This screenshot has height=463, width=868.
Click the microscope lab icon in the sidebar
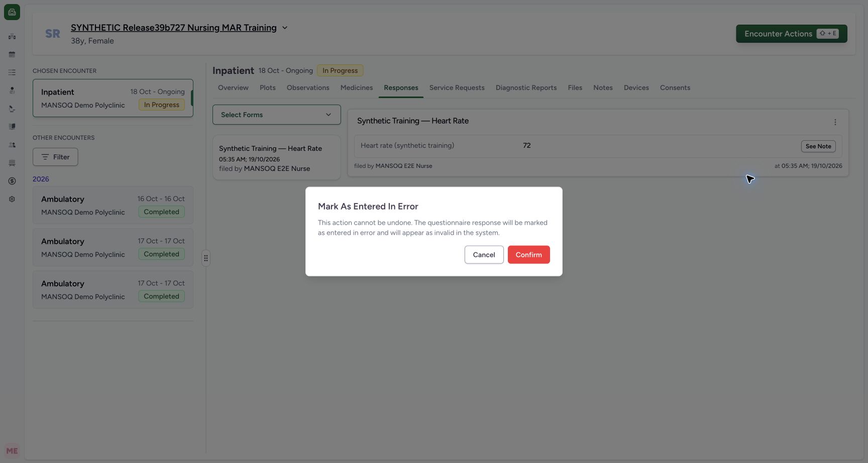click(x=12, y=109)
